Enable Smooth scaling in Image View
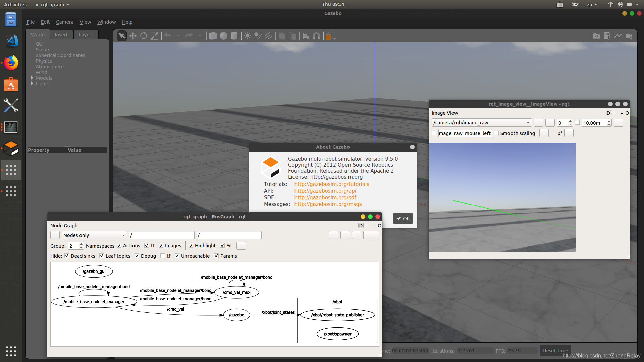Viewport: 644px width, 362px height. [x=496, y=133]
